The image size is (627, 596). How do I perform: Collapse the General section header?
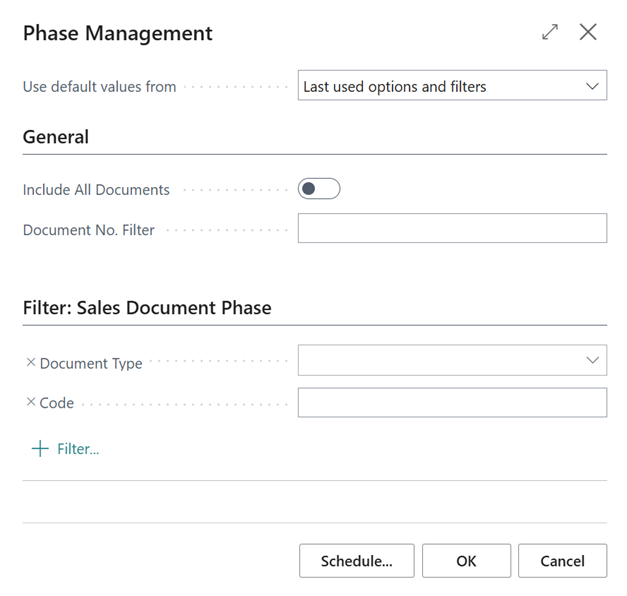click(x=56, y=137)
